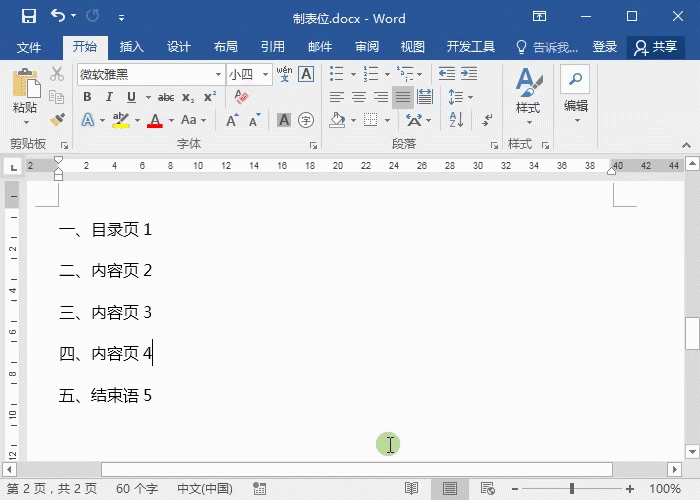
Task: Toggle justify alignment
Action: coord(403,97)
